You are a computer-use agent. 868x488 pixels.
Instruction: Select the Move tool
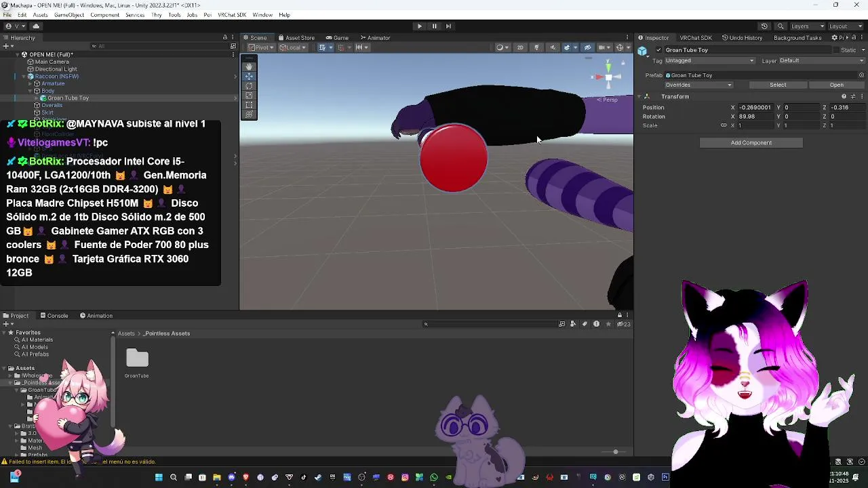(249, 76)
